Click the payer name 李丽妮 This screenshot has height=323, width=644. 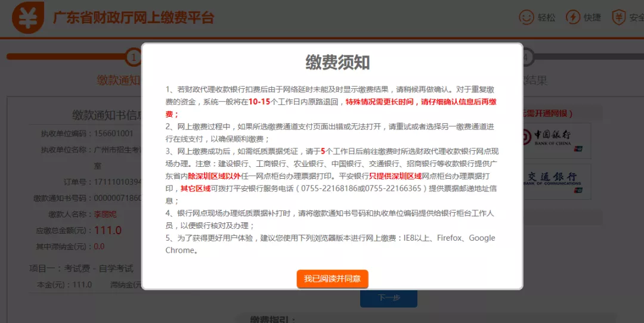click(106, 214)
